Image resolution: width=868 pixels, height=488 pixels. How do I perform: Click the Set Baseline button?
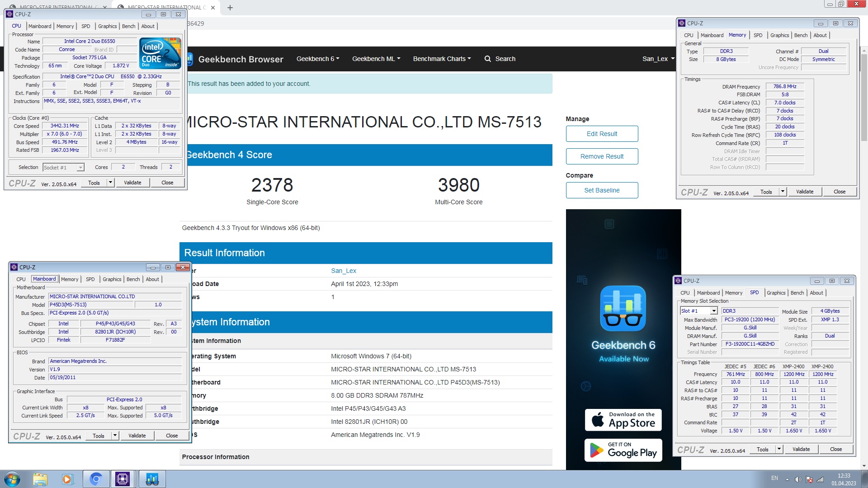[x=602, y=190]
